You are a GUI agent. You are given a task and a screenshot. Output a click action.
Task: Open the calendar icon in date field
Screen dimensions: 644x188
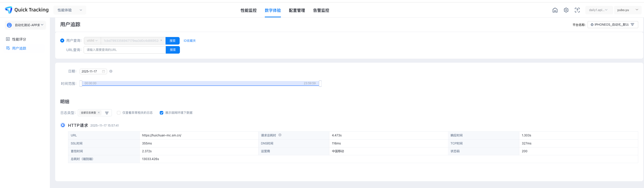pyautogui.click(x=103, y=71)
